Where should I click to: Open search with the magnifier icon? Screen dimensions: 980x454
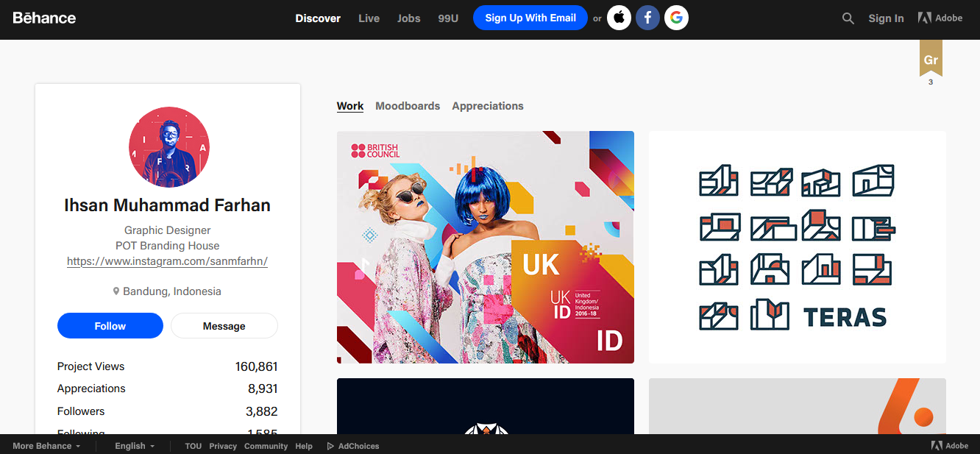coord(848,18)
